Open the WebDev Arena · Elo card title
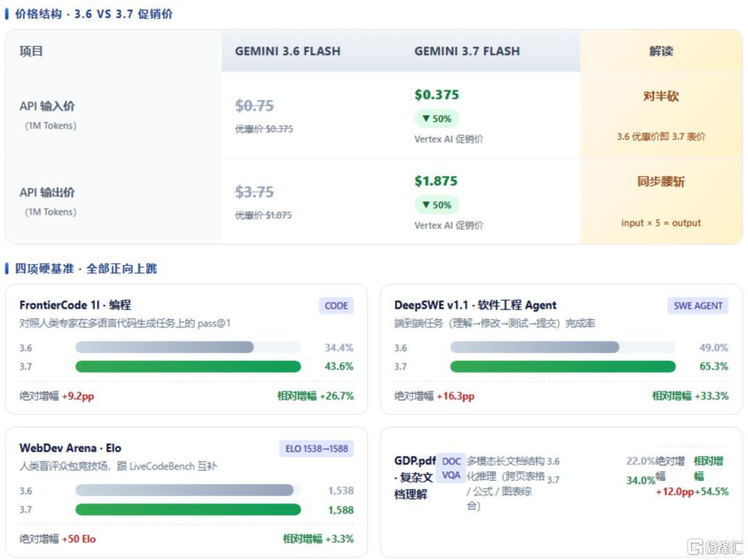 70,448
